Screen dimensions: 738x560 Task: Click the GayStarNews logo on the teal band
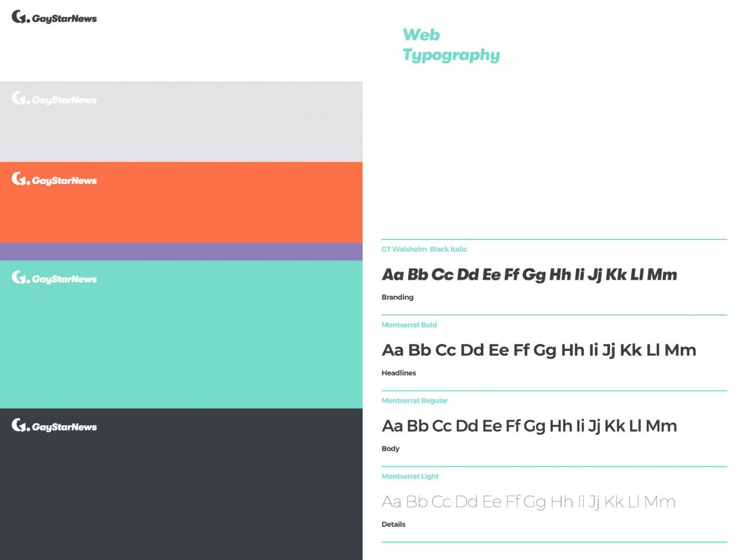coord(54,278)
